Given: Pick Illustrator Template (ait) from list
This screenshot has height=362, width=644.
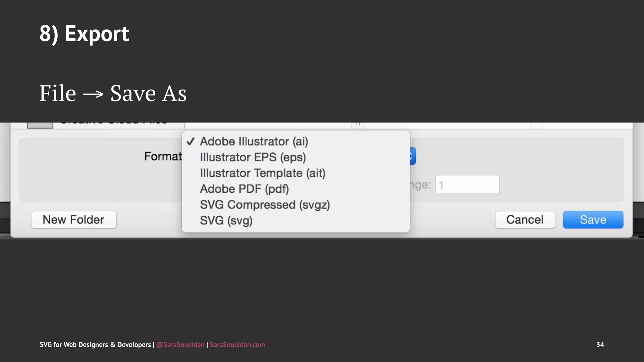Looking at the screenshot, I should click(263, 173).
